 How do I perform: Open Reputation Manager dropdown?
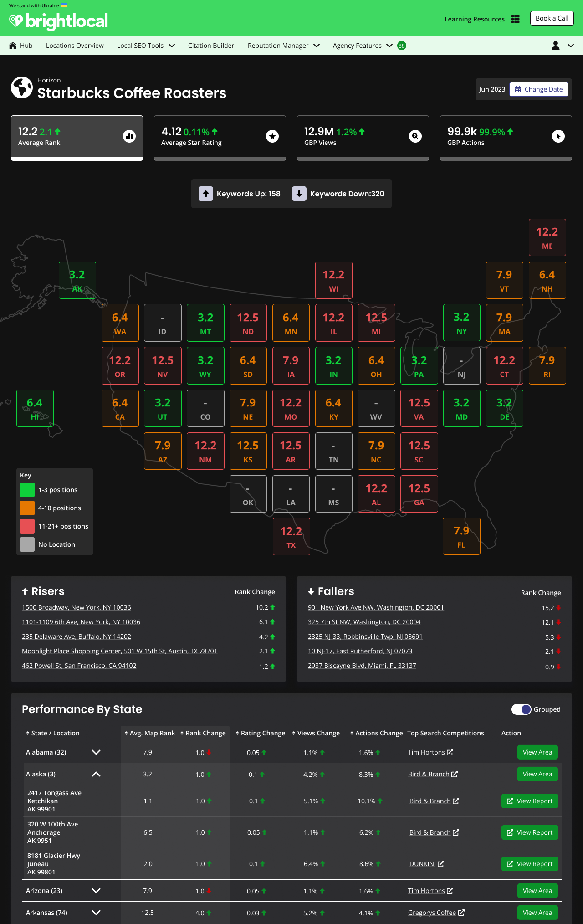click(x=283, y=46)
